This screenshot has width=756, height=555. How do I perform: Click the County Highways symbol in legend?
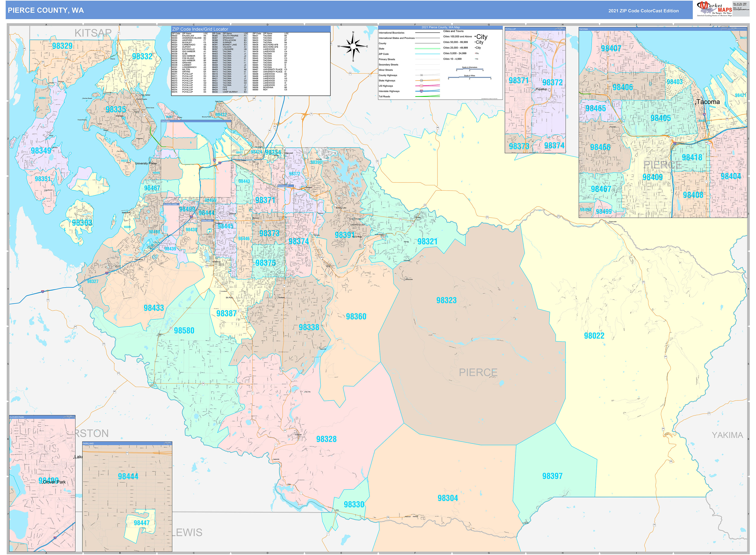coord(421,75)
